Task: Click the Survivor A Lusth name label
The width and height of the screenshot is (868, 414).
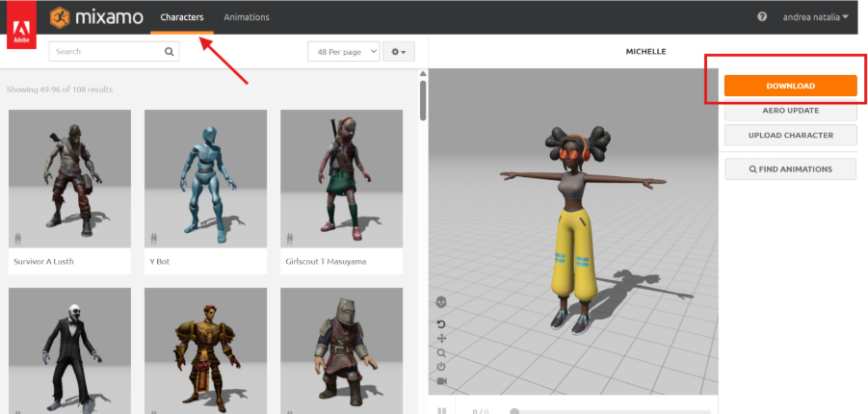Action: point(43,261)
